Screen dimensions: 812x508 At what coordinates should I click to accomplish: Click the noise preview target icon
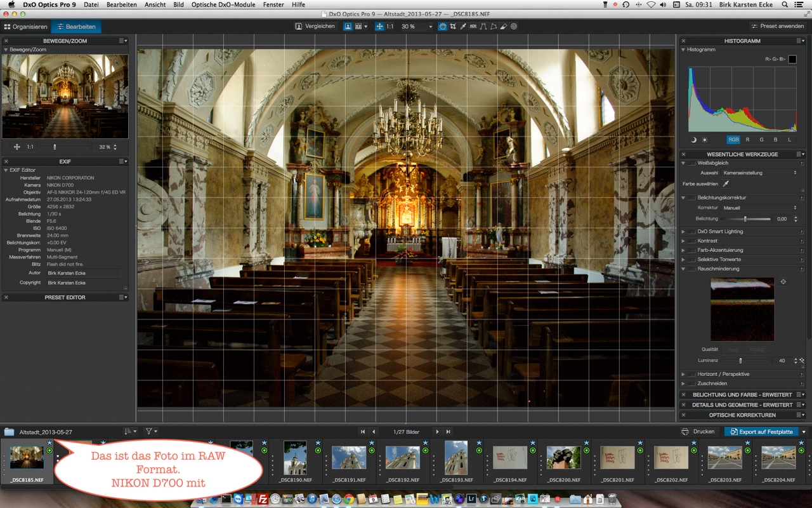(783, 281)
